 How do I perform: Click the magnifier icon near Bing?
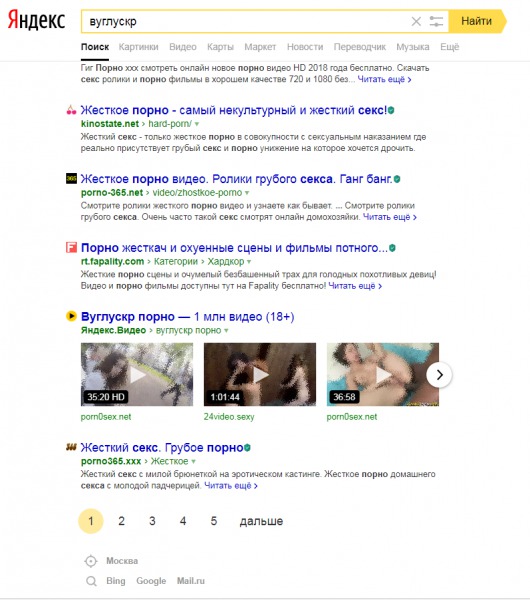tap(91, 581)
